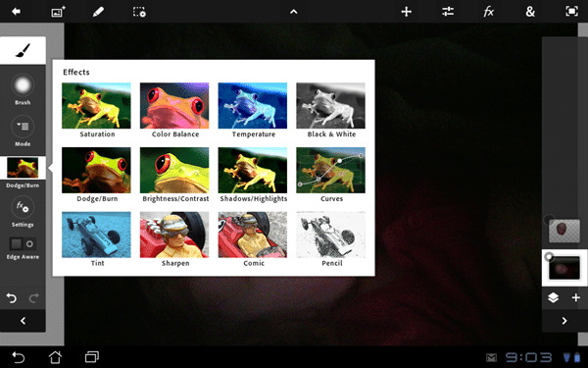
Task: Select the pencil draw tool
Action: click(98, 12)
